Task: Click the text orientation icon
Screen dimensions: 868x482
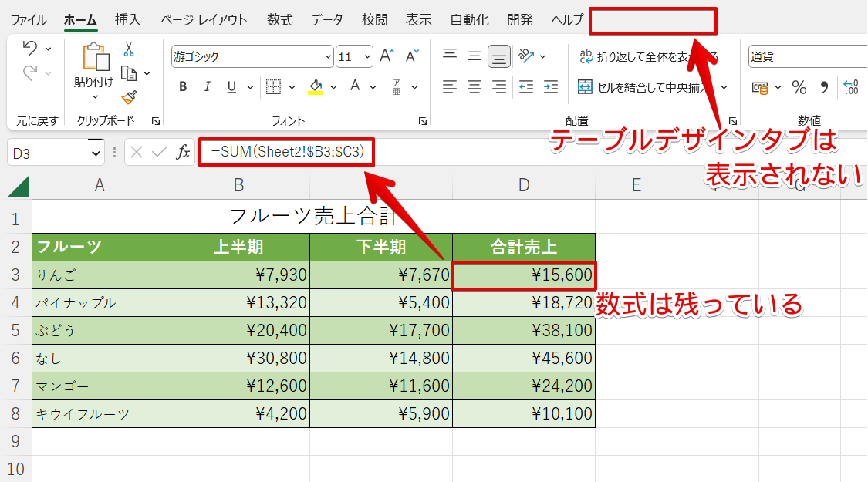Action: 526,56
